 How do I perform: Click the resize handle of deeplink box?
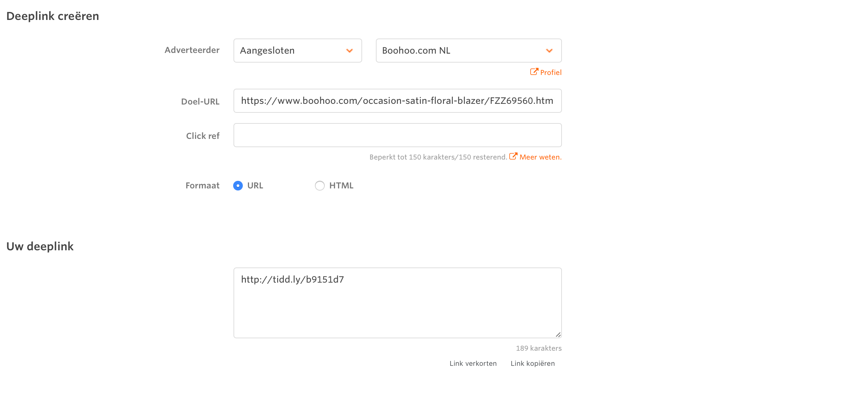558,335
